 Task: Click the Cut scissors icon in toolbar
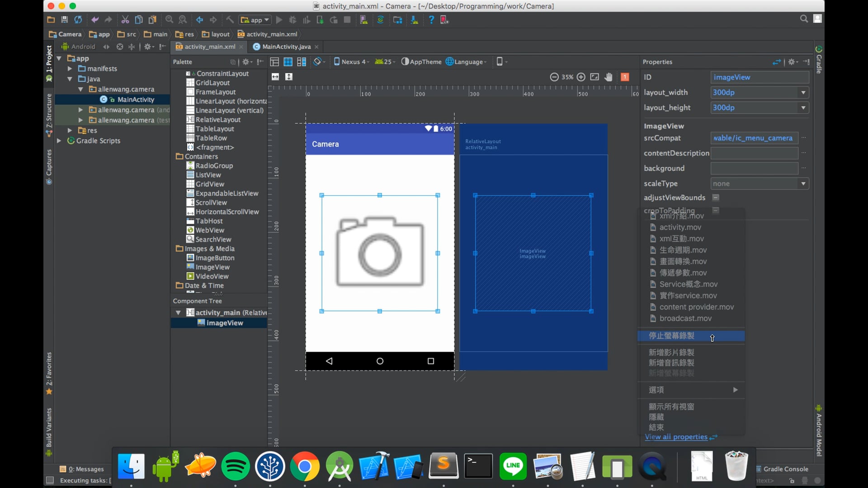[125, 20]
